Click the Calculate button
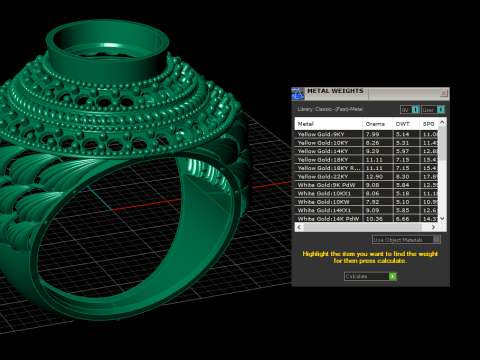480x360 pixels. pyautogui.click(x=370, y=276)
